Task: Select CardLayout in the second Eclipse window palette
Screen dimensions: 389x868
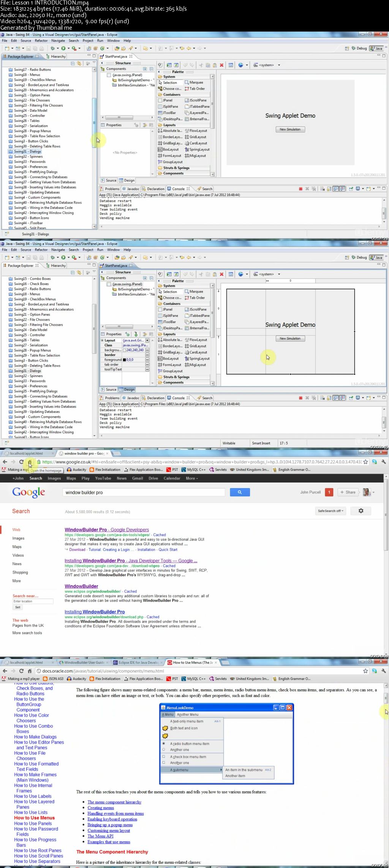Action: coord(196,352)
